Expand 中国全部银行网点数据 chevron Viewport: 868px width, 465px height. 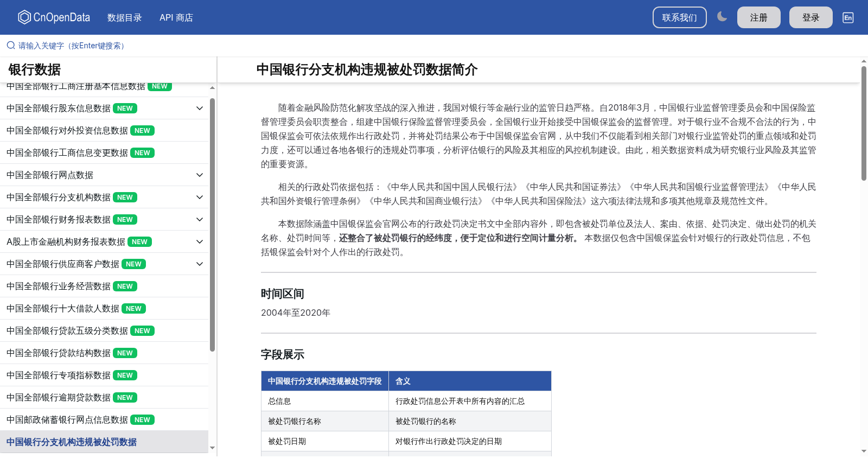(200, 175)
